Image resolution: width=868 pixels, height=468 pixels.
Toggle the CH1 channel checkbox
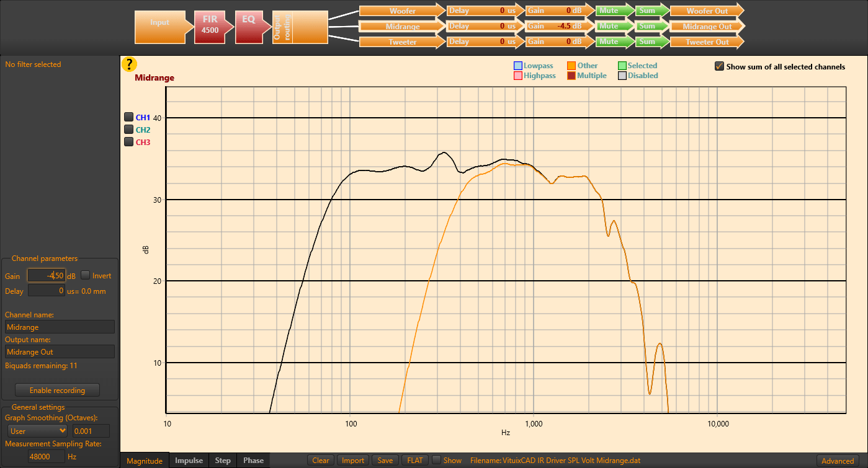click(x=129, y=117)
